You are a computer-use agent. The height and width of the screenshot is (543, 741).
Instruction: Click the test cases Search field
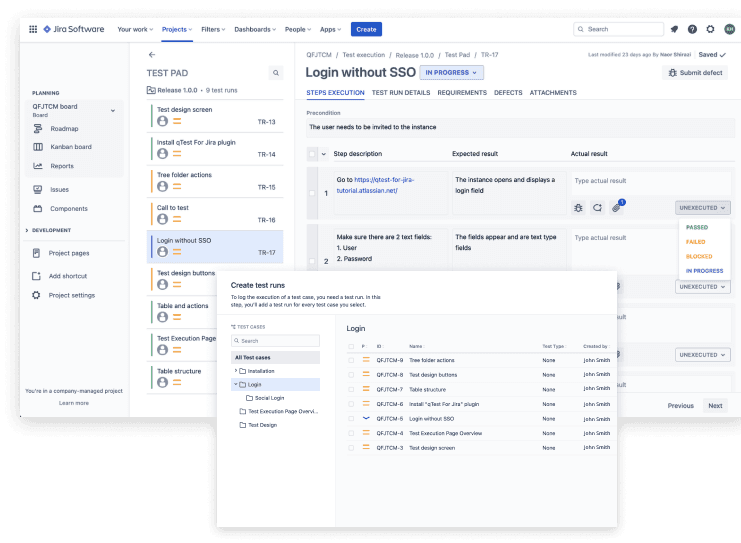click(275, 341)
